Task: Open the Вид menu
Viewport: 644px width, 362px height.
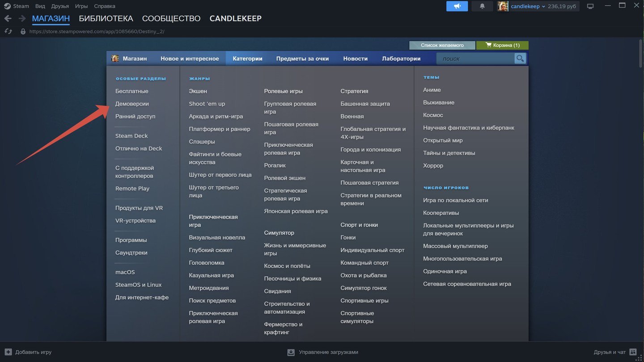Action: [x=40, y=6]
